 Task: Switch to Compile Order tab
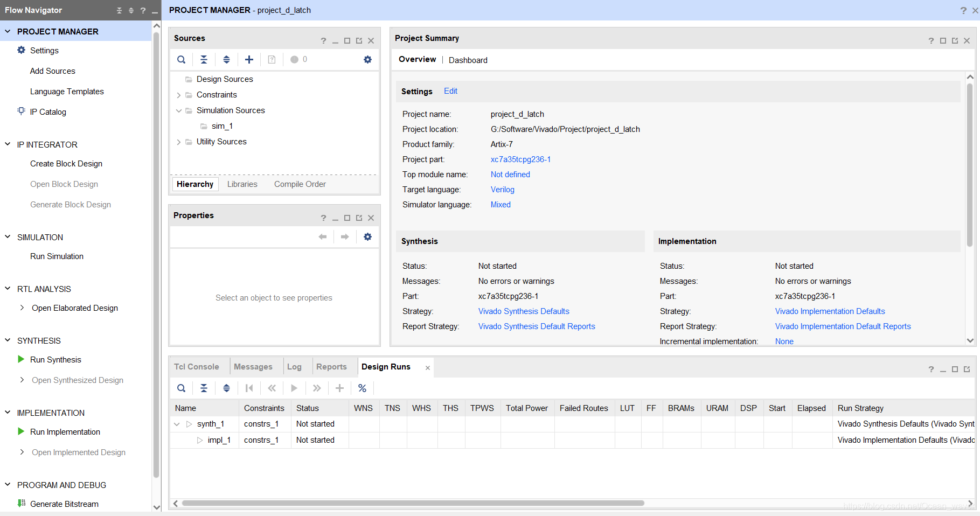[300, 184]
